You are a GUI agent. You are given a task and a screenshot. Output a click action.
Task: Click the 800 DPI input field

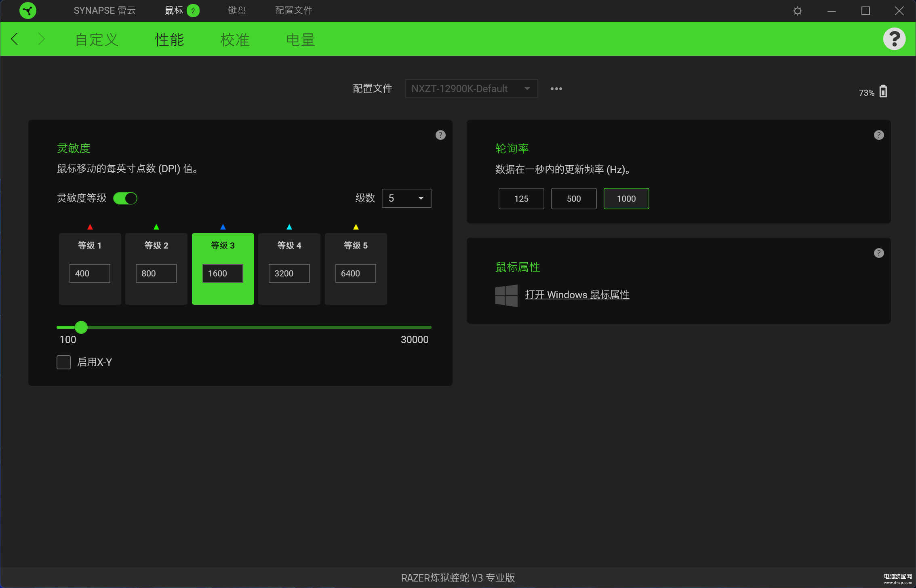click(156, 273)
